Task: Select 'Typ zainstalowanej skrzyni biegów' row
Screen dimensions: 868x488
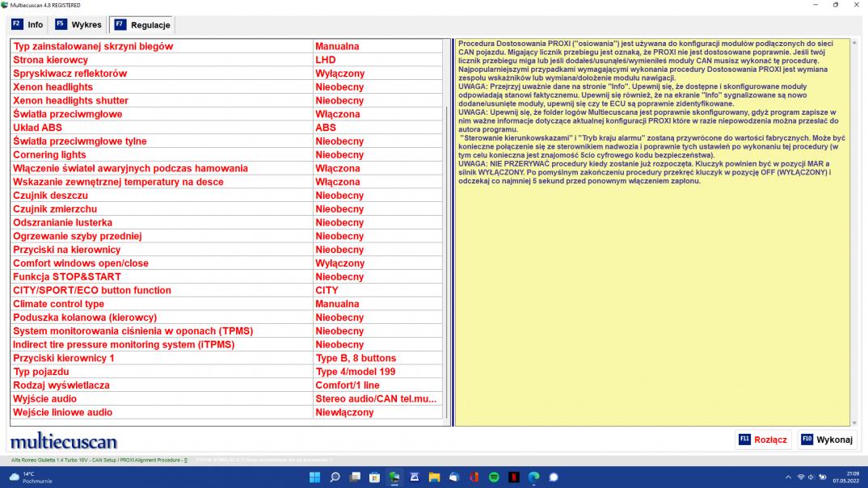Action: tap(226, 47)
